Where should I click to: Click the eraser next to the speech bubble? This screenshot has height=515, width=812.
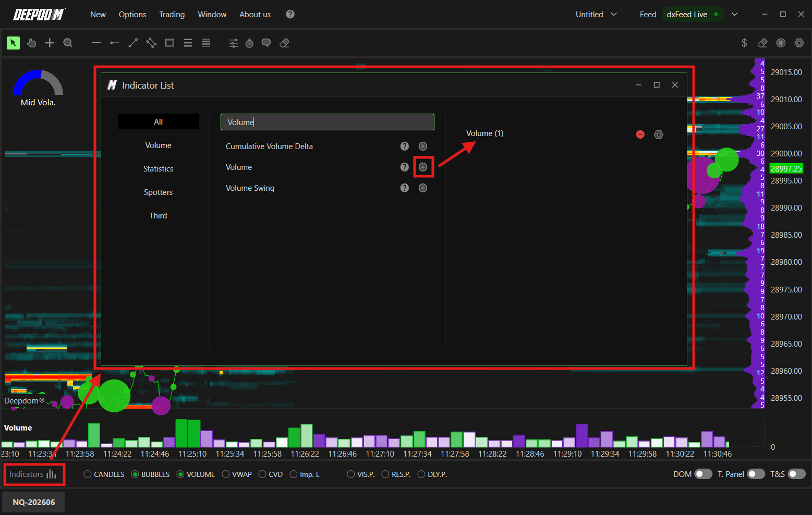(284, 43)
